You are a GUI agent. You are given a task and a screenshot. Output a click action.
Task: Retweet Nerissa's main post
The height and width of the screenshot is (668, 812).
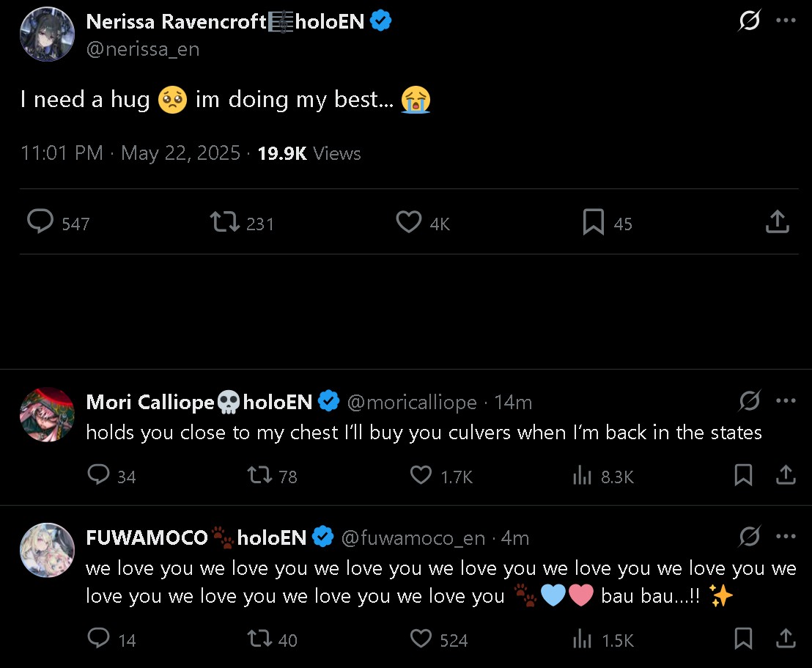coord(225,222)
